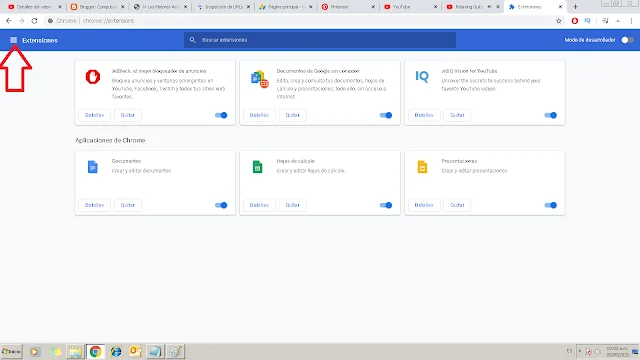Click Quitar on vidIQ Vision card
640x360 pixels.
[x=458, y=115]
